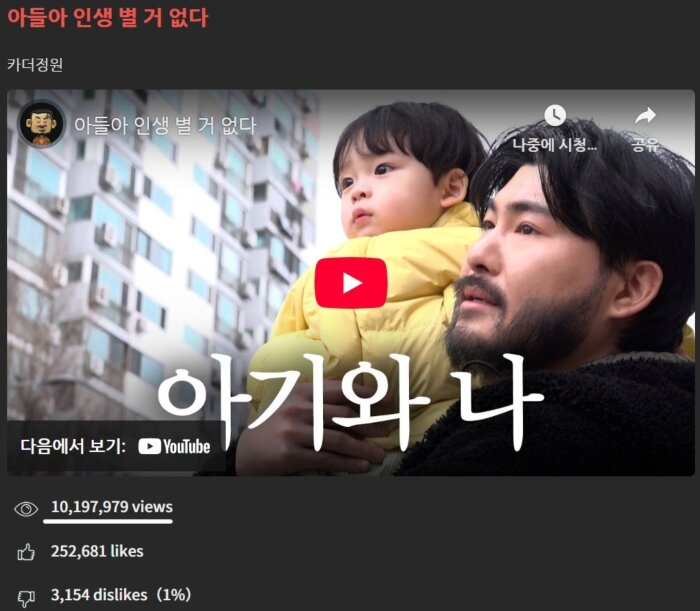Click the white bar under views
The image size is (700, 611).
(x=108, y=521)
